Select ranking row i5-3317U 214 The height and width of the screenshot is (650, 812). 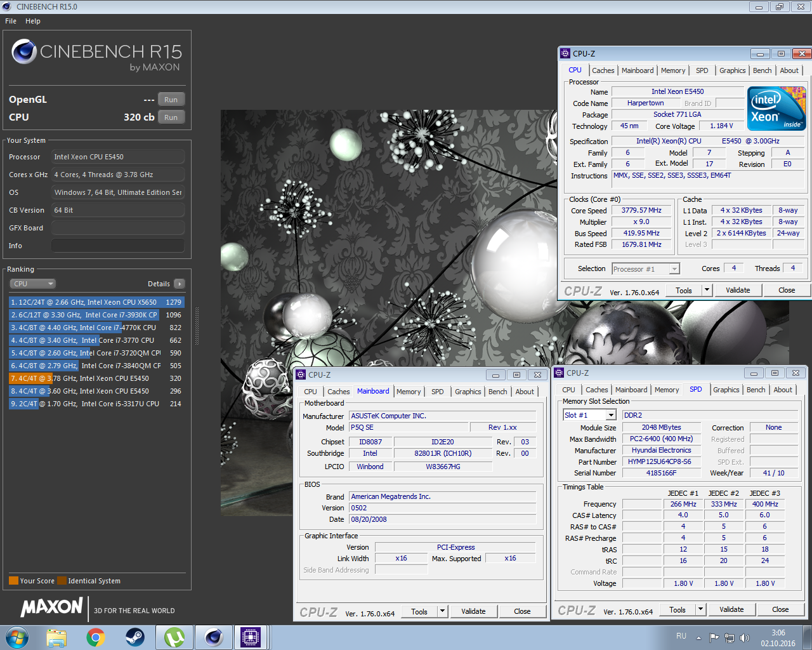(96, 404)
